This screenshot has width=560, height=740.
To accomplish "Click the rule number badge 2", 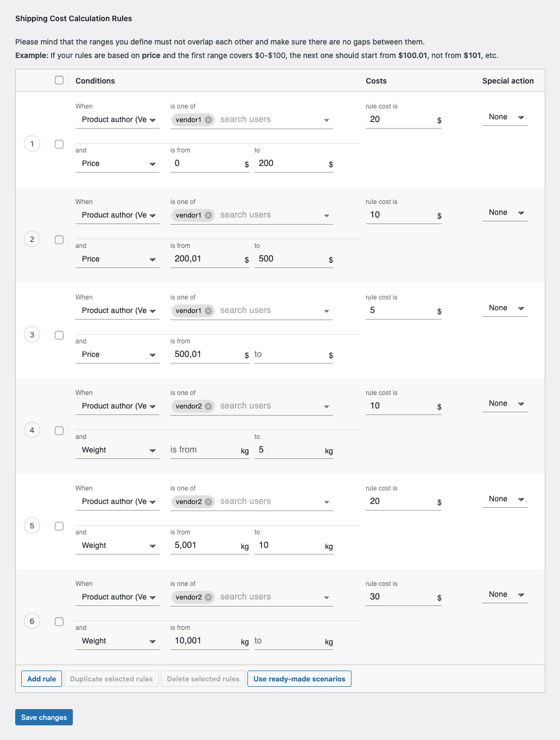I will click(x=31, y=239).
